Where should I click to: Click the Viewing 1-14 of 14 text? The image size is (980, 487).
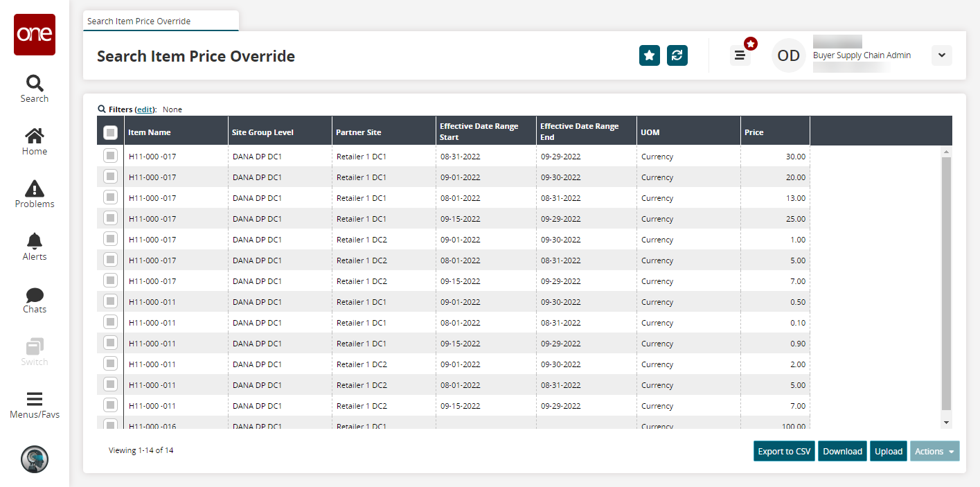[141, 450]
